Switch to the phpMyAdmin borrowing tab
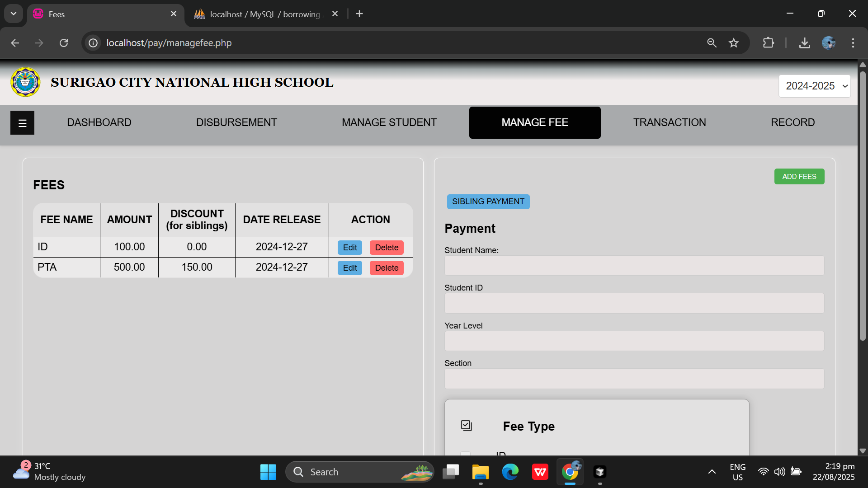868x488 pixels. (264, 14)
